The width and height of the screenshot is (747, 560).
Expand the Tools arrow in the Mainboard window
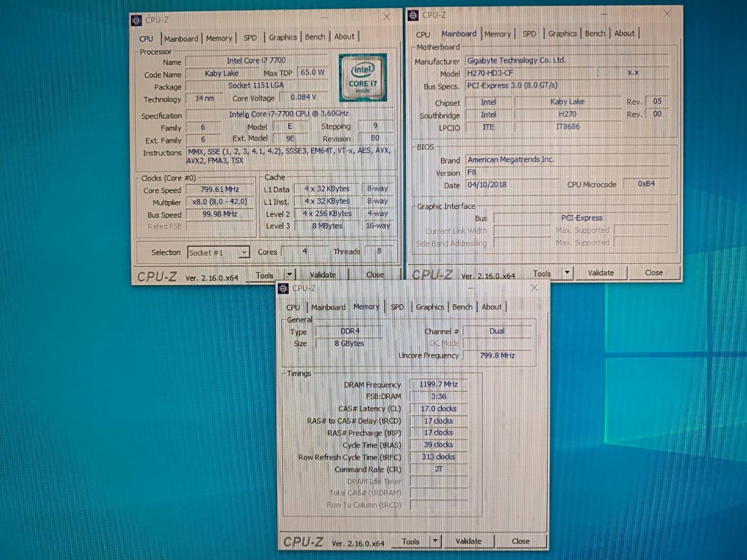[x=567, y=273]
